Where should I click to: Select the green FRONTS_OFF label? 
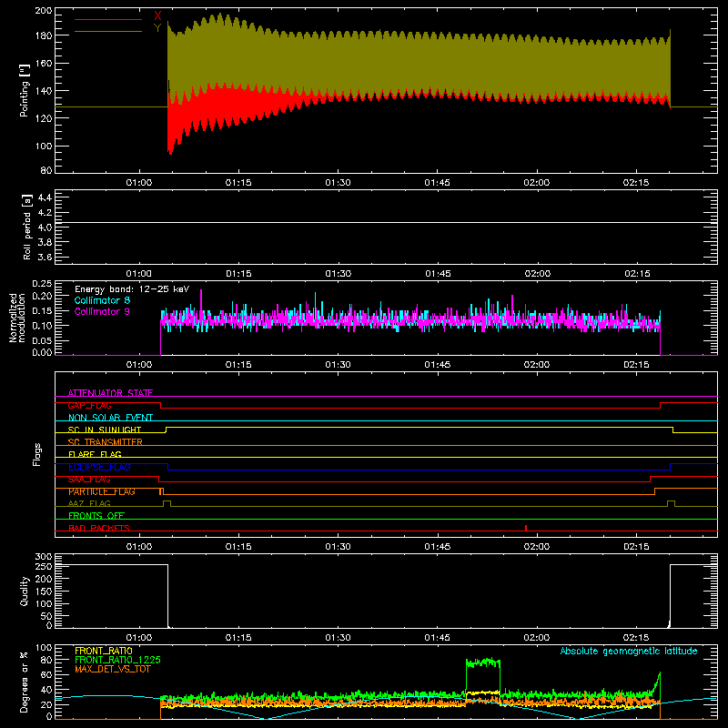(96, 516)
